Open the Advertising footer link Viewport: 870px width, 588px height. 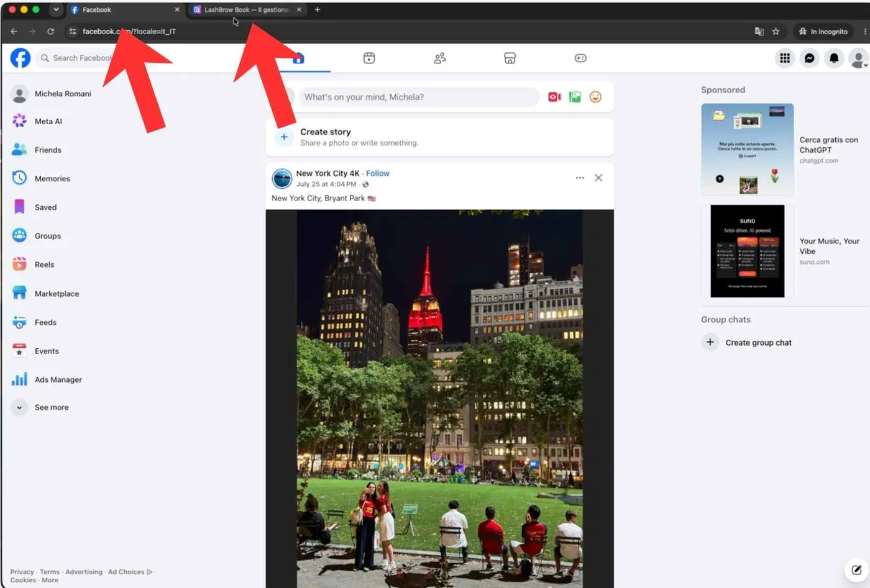pos(84,572)
